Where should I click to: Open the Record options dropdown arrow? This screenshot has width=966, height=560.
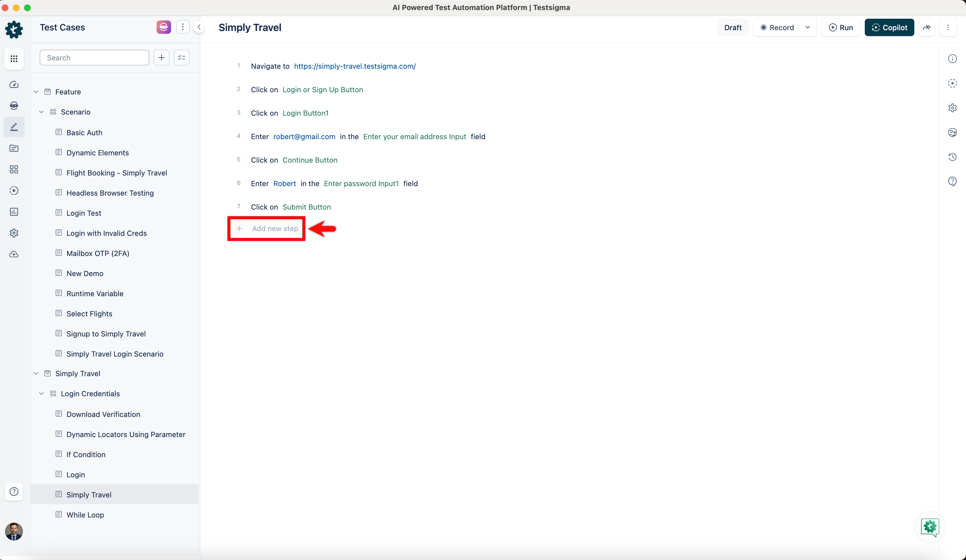pos(808,27)
